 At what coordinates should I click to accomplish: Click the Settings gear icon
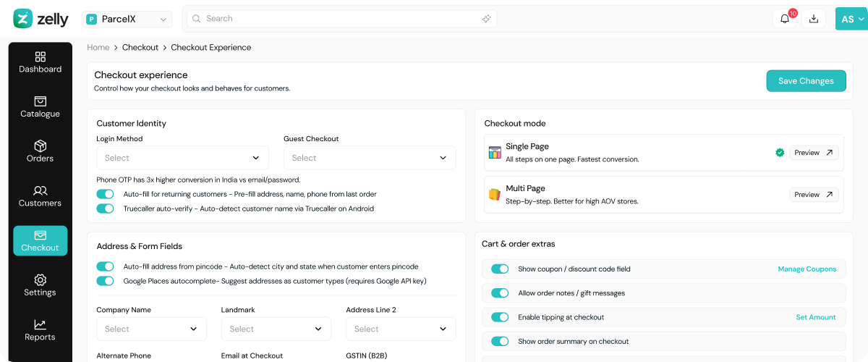tap(41, 279)
